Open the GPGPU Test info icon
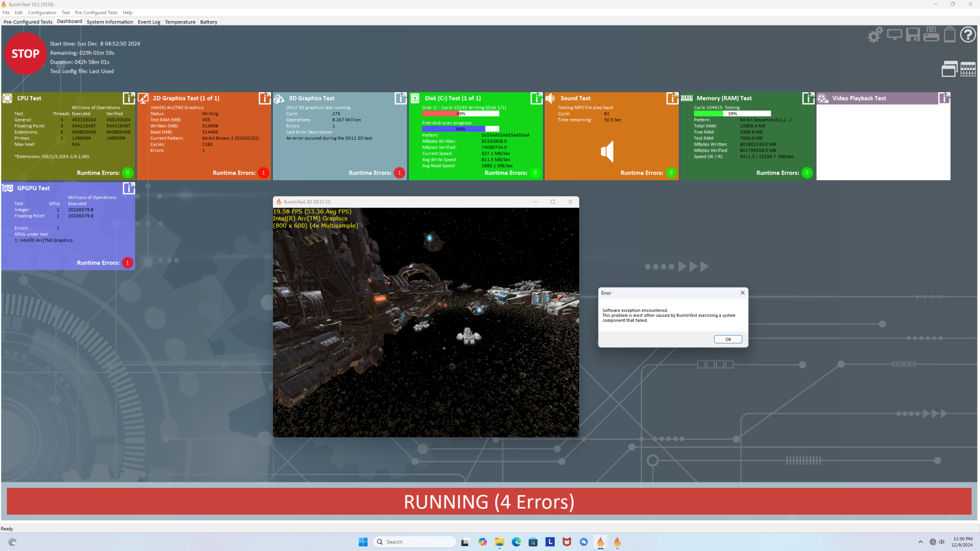This screenshot has height=551, width=980. (x=128, y=189)
